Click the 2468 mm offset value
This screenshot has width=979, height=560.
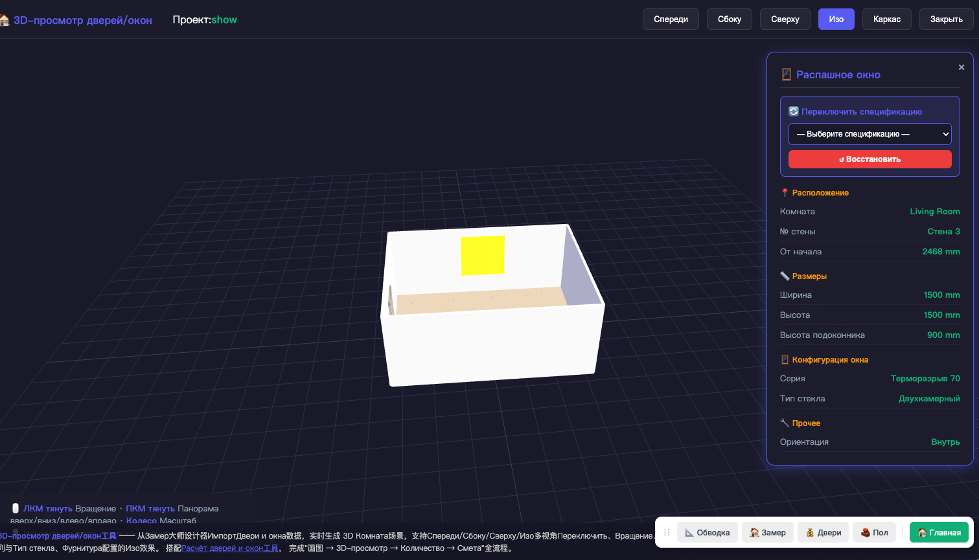(941, 251)
